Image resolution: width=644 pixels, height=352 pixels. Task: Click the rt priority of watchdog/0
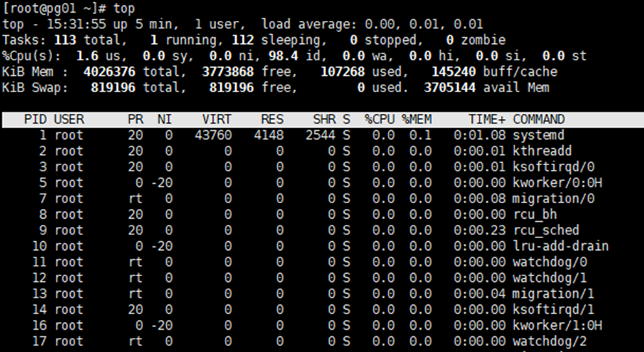(136, 262)
